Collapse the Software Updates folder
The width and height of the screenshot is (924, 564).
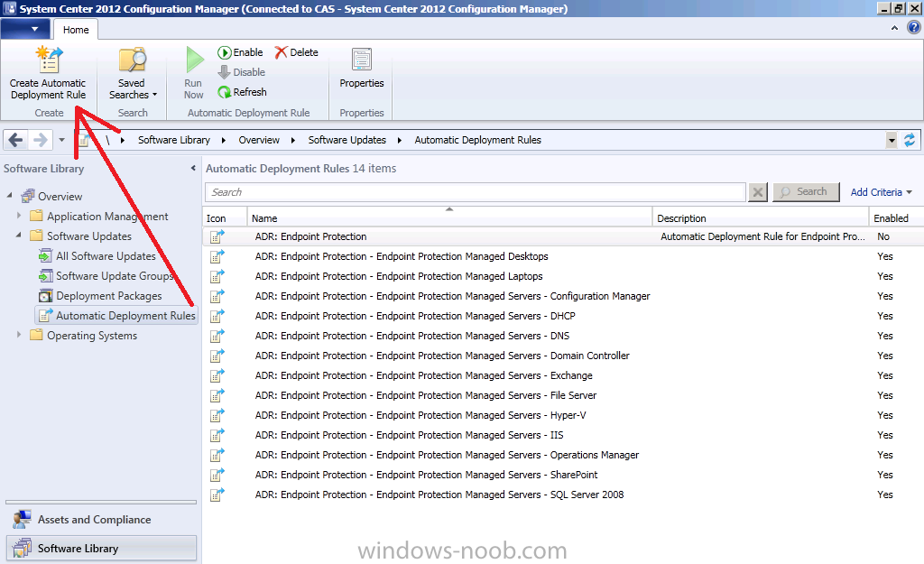(x=19, y=235)
